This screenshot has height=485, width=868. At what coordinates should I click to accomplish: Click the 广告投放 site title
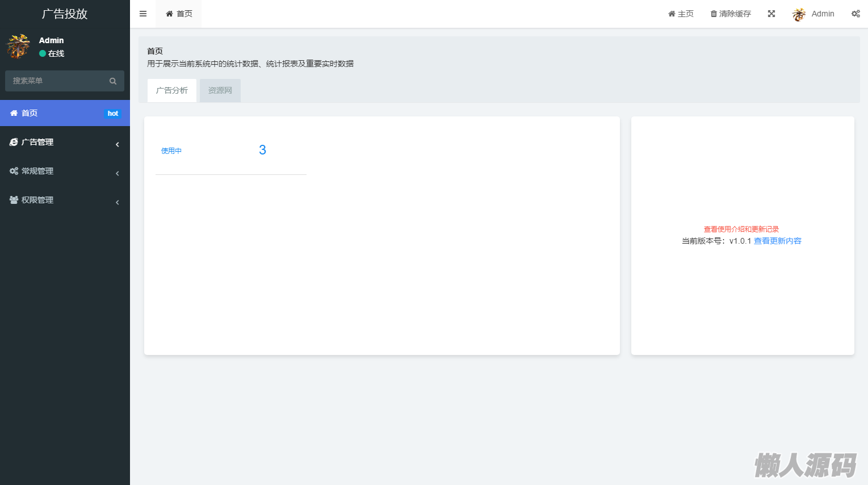[x=65, y=14]
